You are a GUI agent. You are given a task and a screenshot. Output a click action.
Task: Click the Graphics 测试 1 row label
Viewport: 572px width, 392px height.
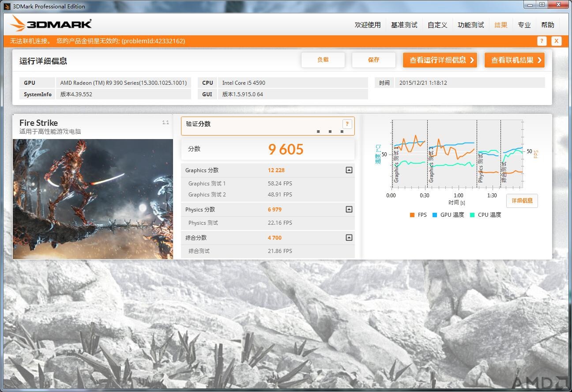click(207, 184)
